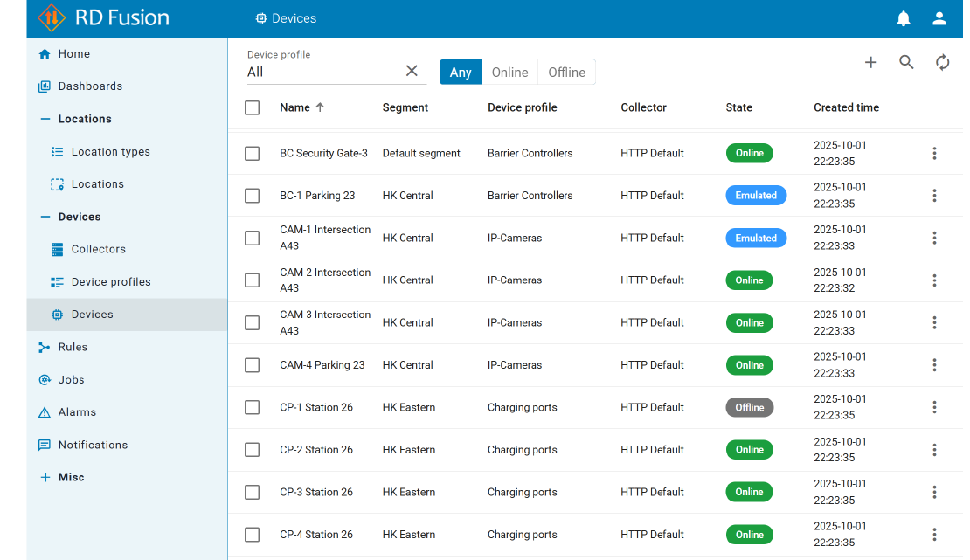Open row menu for BC Security Gate-3
Viewport: 970px width, 560px height.
934,153
